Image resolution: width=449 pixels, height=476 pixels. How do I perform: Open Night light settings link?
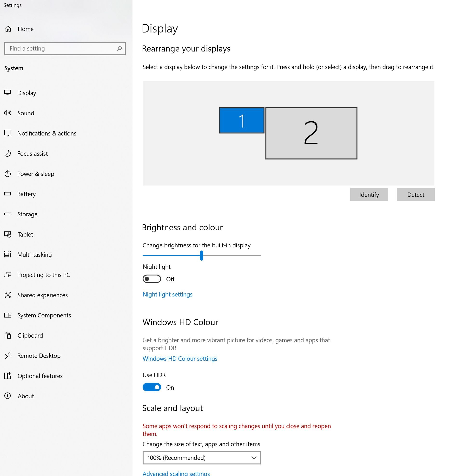click(x=167, y=295)
